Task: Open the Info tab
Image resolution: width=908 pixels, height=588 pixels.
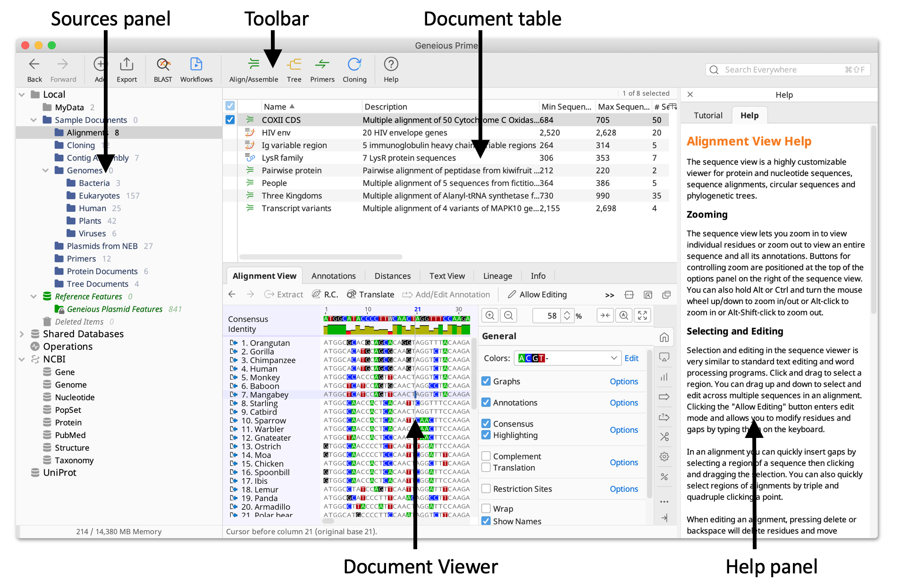Action: pos(538,276)
